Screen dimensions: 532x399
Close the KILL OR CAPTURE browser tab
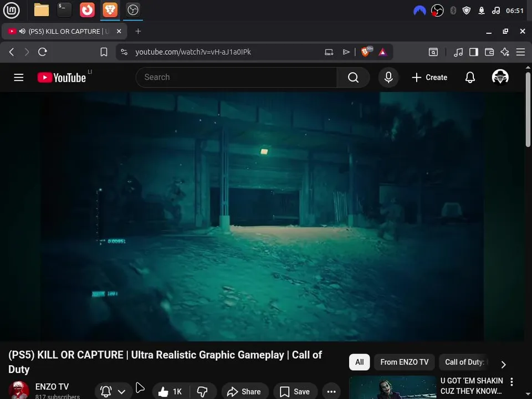coord(119,31)
